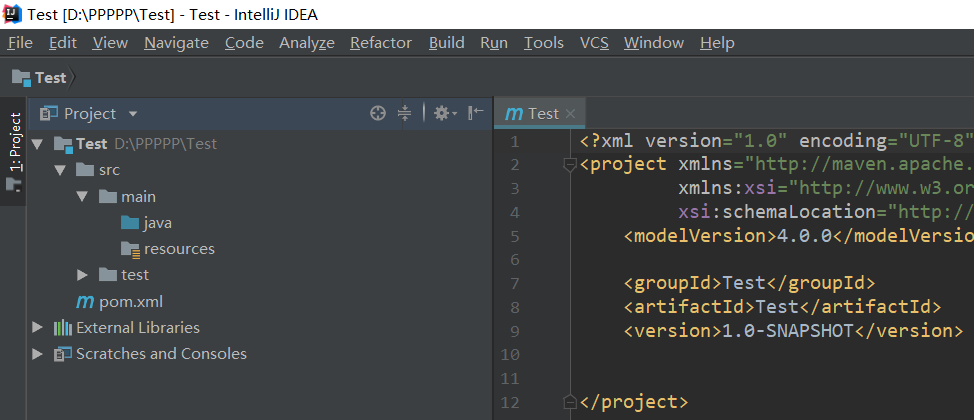Viewport: 974px width, 420px height.
Task: Click the Scratches and Consoles icon
Action: (x=63, y=354)
